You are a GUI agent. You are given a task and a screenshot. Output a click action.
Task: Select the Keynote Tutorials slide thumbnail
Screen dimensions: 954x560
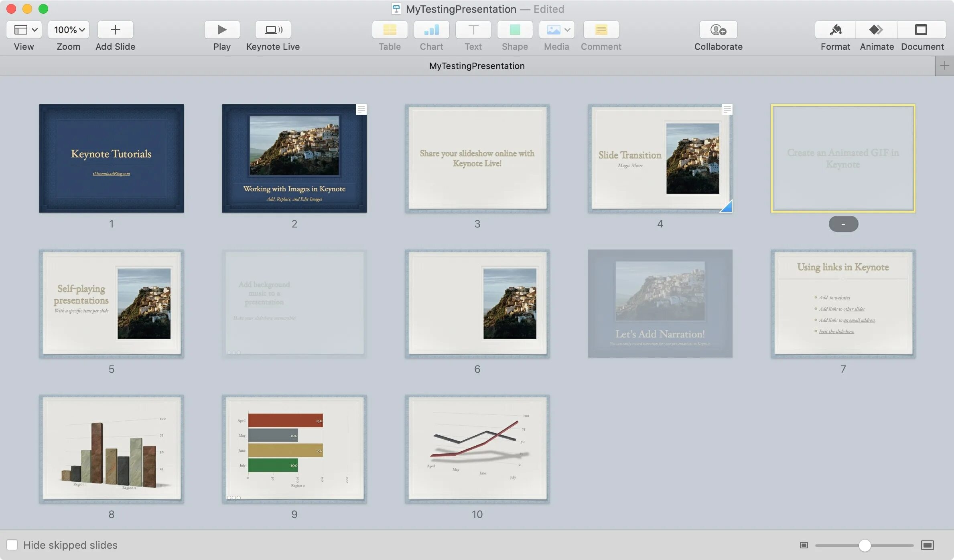pyautogui.click(x=111, y=158)
